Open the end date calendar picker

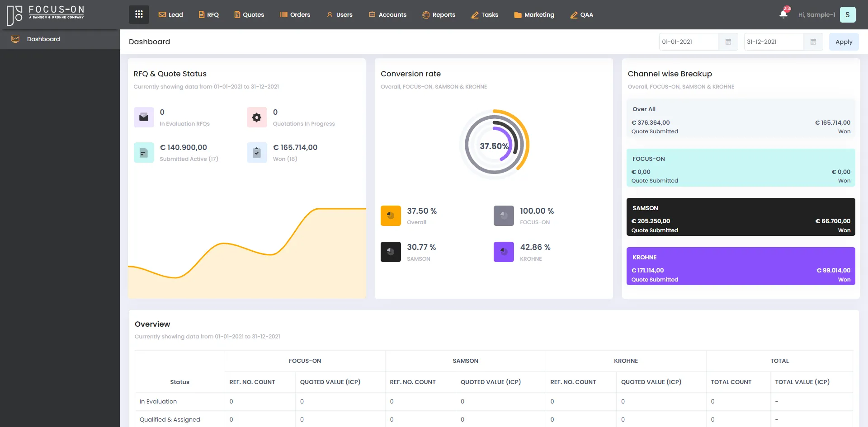pyautogui.click(x=813, y=42)
